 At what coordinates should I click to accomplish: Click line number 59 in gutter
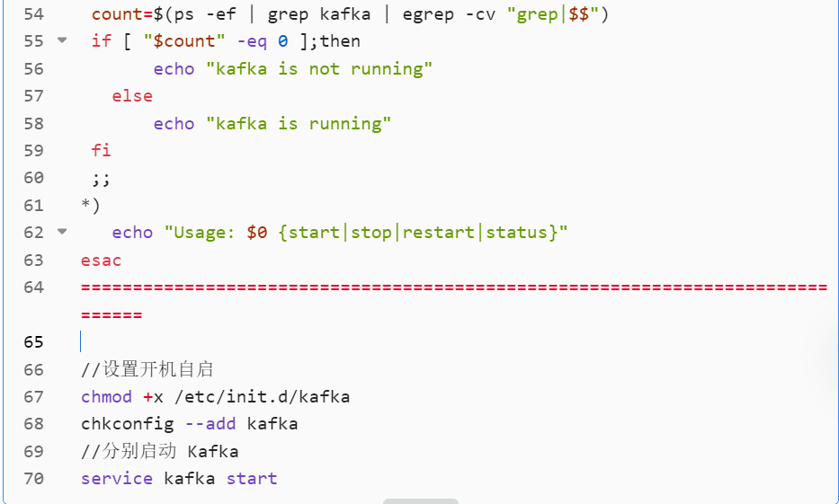(33, 151)
